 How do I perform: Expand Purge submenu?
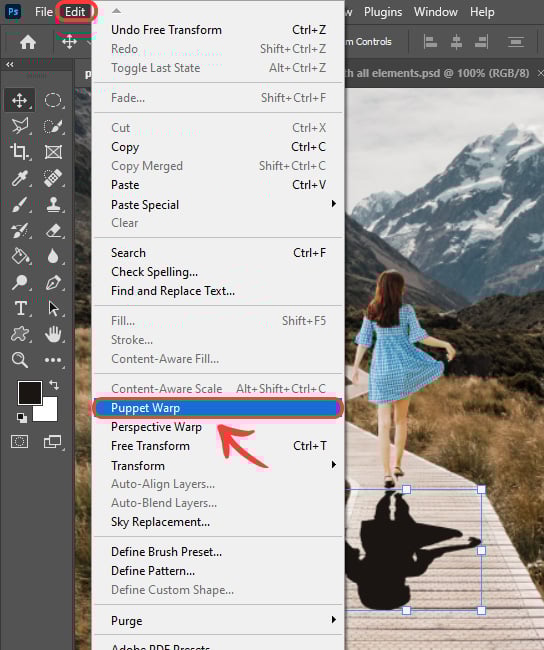point(333,620)
